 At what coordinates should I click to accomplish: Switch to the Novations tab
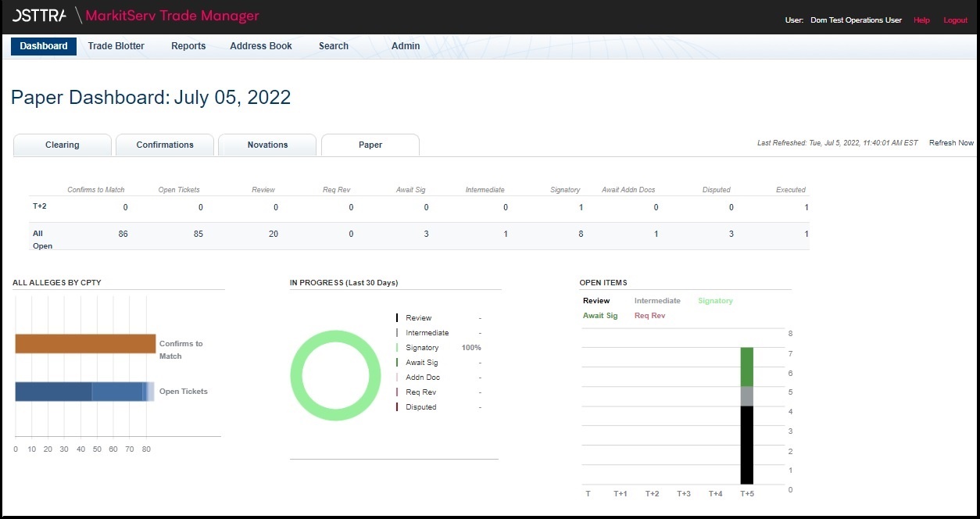267,145
